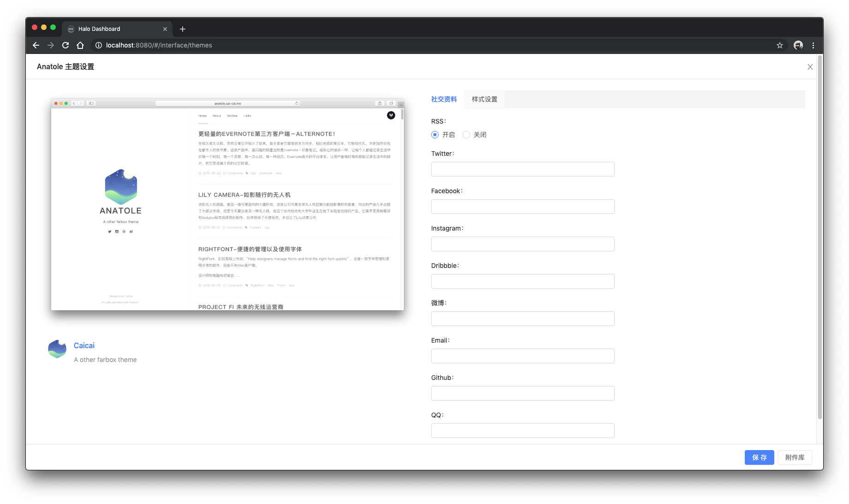Image resolution: width=849 pixels, height=504 pixels.
Task: Select the Instagram icon in the theme preview
Action: coord(117,231)
